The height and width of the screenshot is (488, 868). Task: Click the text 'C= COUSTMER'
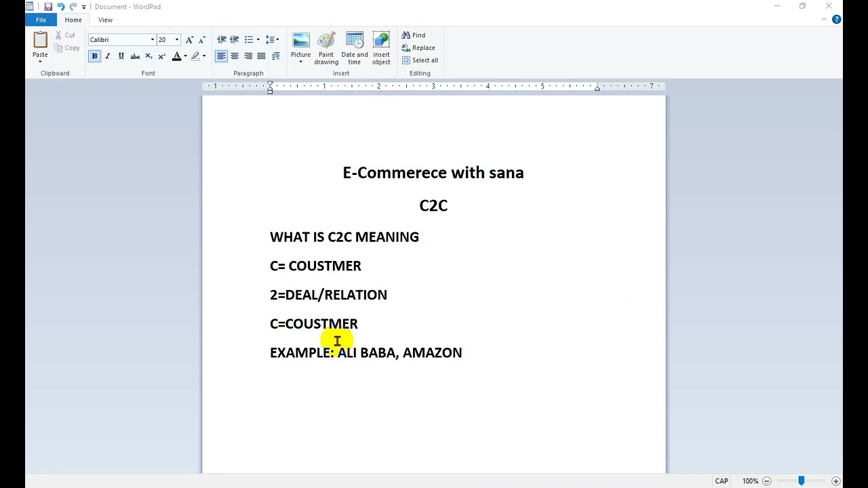[x=315, y=266]
